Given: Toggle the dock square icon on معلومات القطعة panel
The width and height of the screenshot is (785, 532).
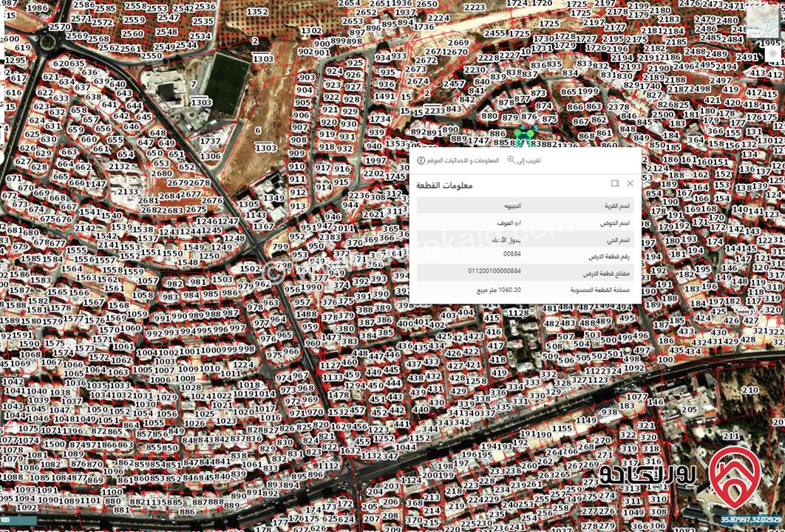Looking at the screenshot, I should 614,183.
